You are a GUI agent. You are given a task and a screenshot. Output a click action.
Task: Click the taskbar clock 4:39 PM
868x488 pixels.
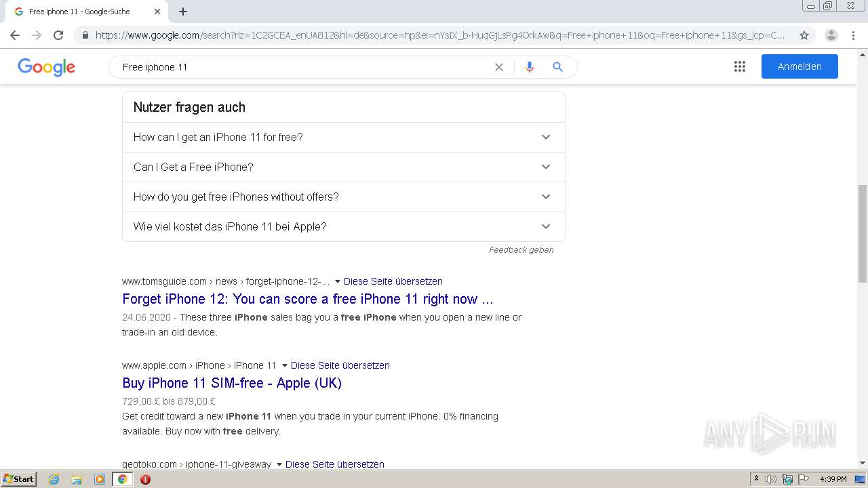(833, 479)
